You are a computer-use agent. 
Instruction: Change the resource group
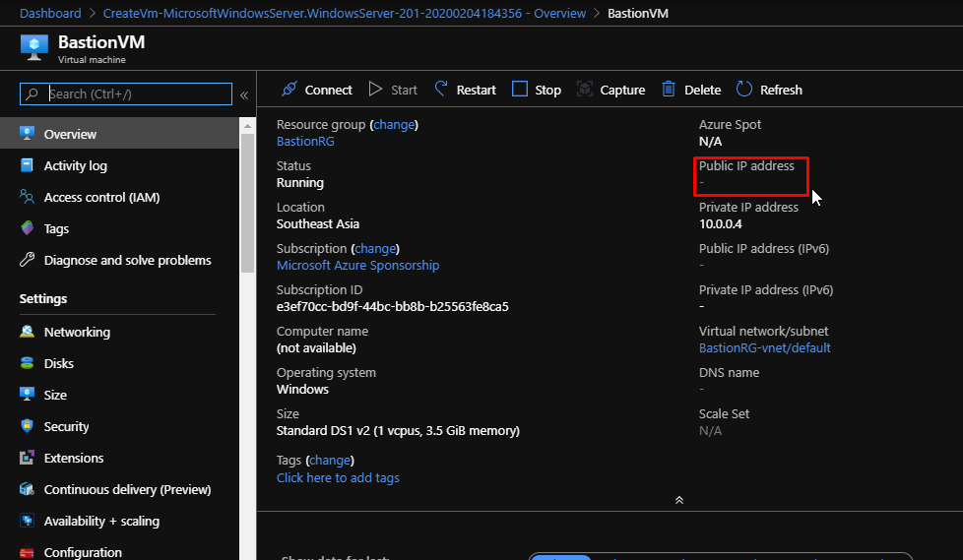coord(394,124)
